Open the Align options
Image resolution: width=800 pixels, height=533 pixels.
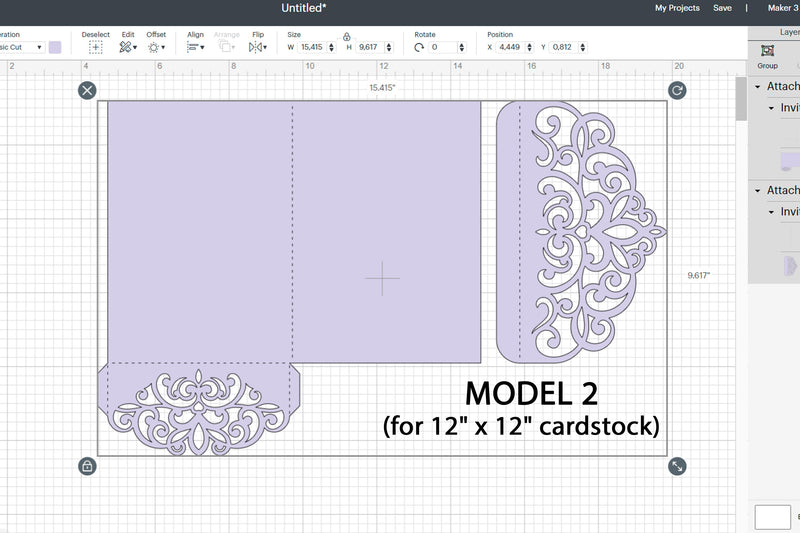point(195,47)
